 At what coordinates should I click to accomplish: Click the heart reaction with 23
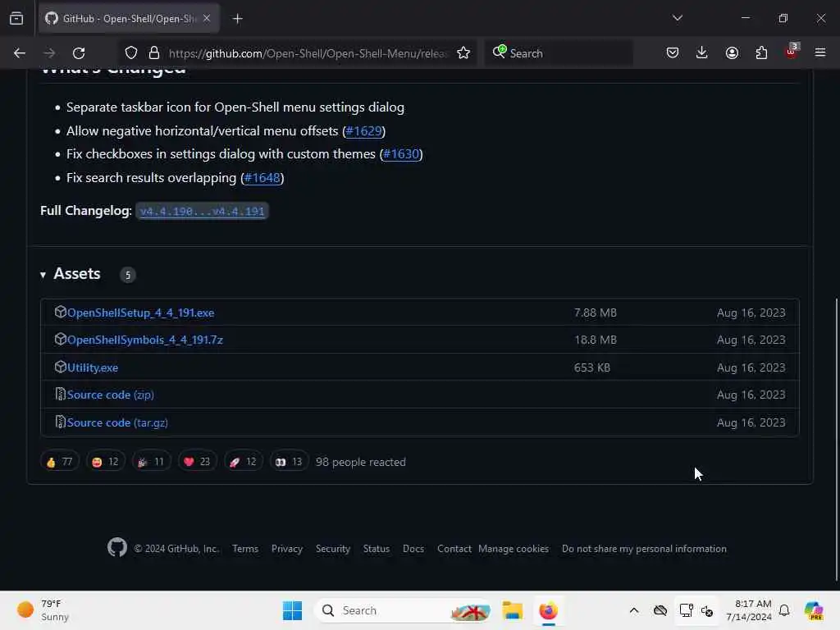click(x=197, y=461)
